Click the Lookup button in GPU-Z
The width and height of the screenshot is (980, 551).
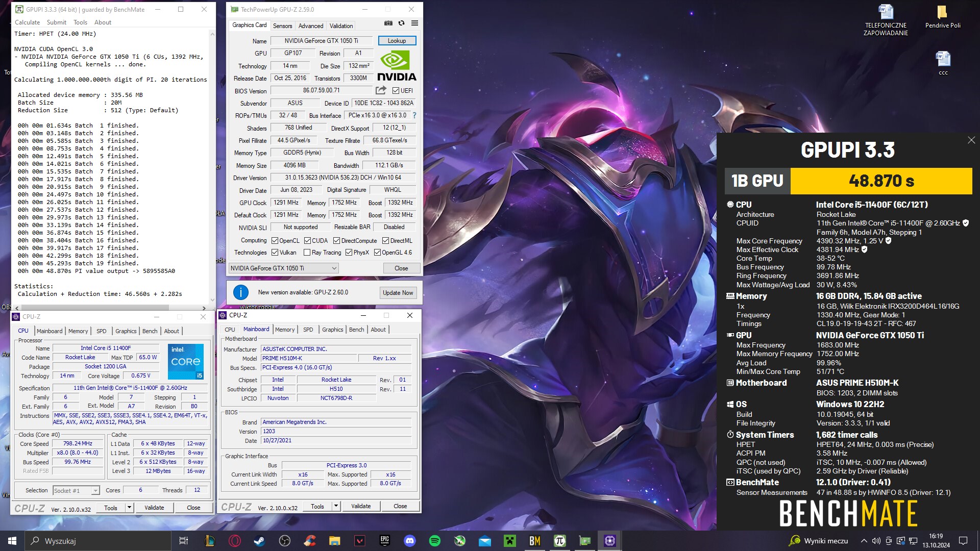click(x=397, y=41)
